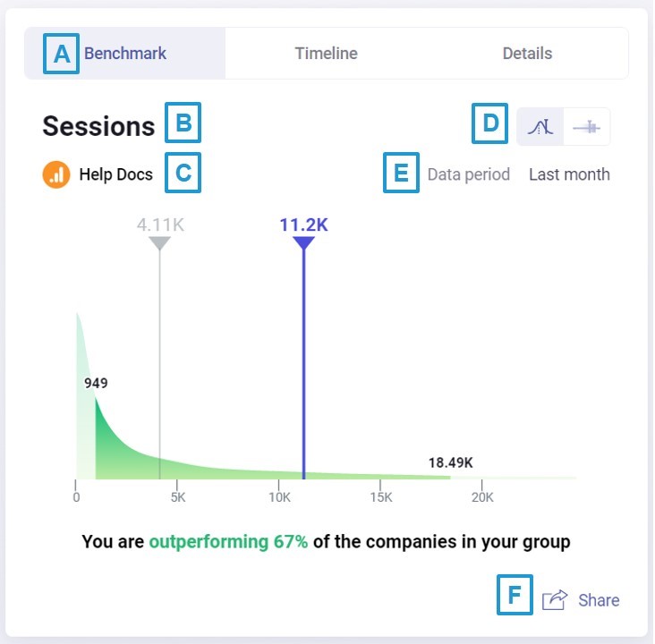Click the Help Docs source label
The width and height of the screenshot is (655, 644).
pyautogui.click(x=115, y=174)
